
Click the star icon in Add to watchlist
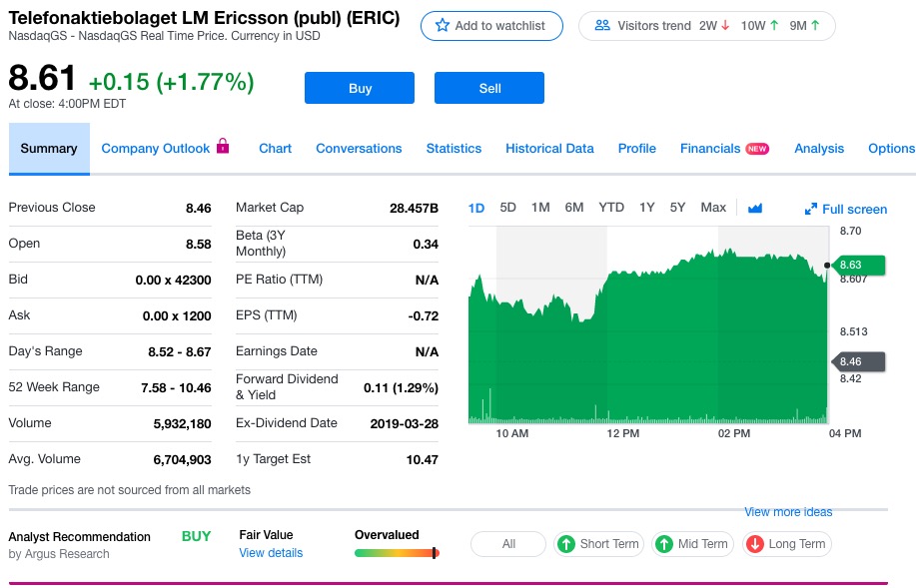coord(443,25)
